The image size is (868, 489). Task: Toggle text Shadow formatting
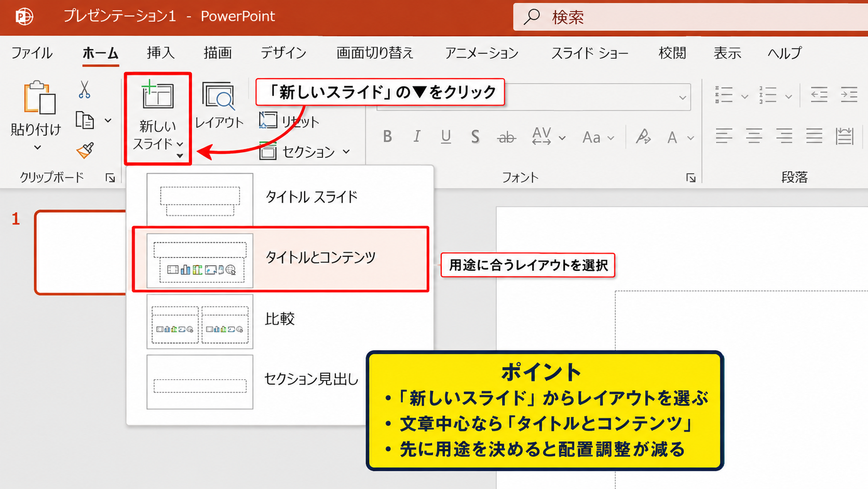point(475,137)
